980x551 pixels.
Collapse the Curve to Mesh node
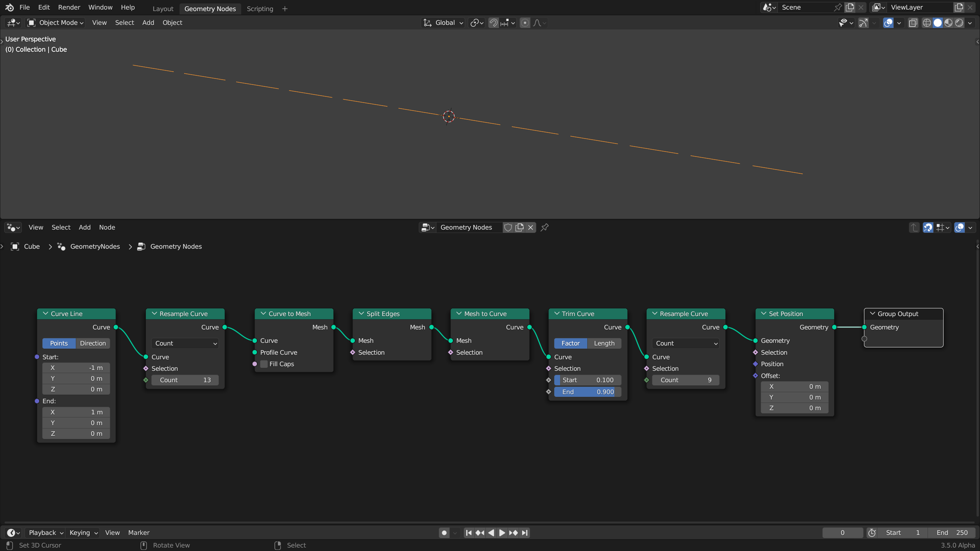(x=263, y=314)
